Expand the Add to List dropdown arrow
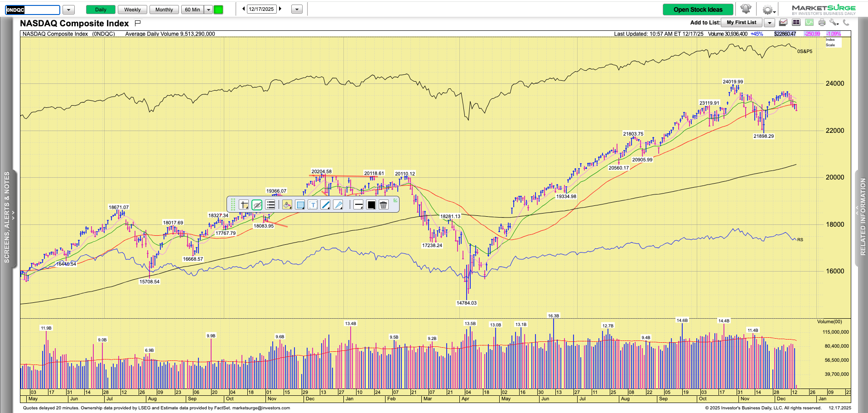Screen dimensions: 868x413 [769, 23]
